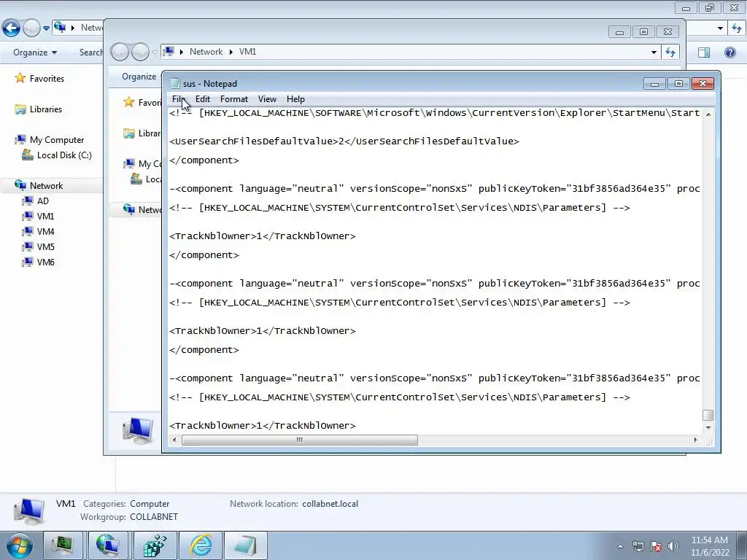Open recent pages dropdown in back Explorer window

tap(46, 28)
